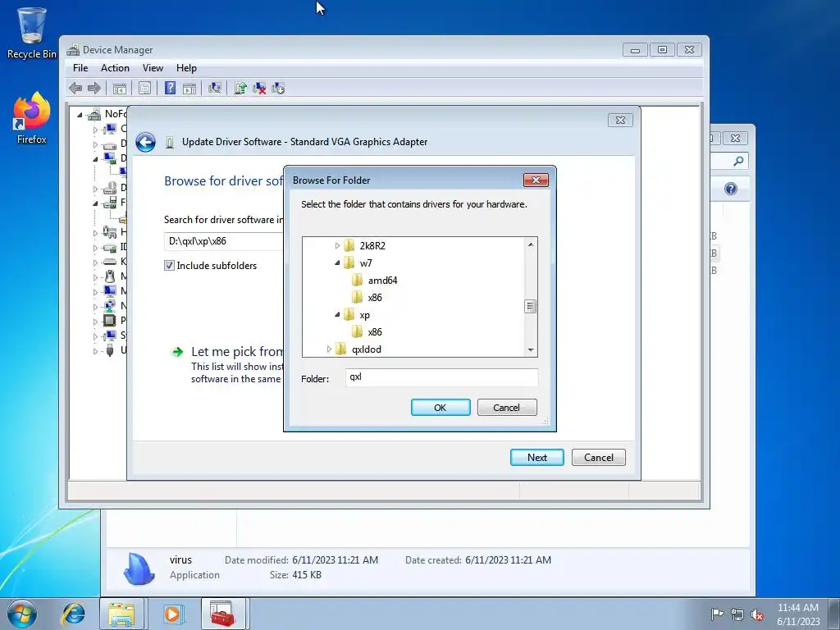Open the File menu

(x=80, y=68)
